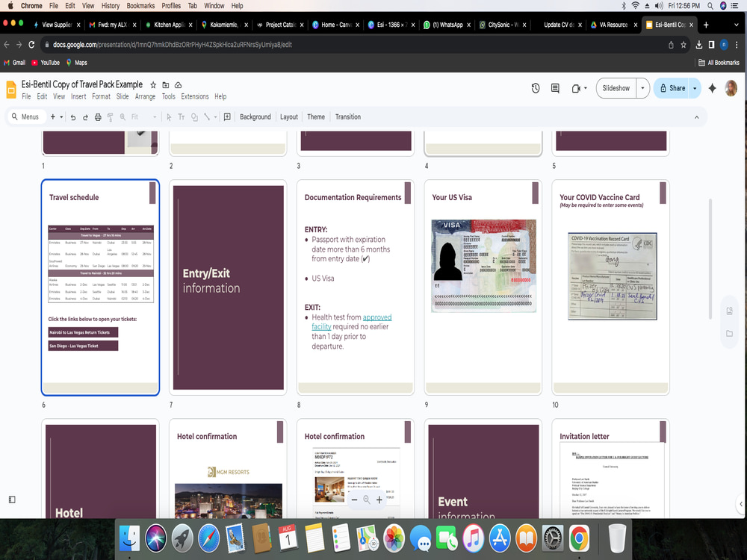The image size is (747, 560).
Task: Open Chrome tab search chevron
Action: click(736, 25)
